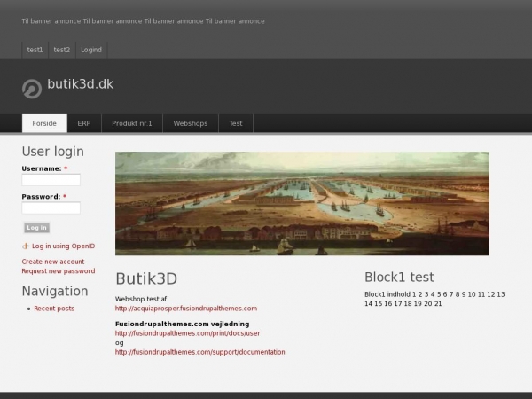
Task: Click the Til banner annonce text
Action: point(143,21)
